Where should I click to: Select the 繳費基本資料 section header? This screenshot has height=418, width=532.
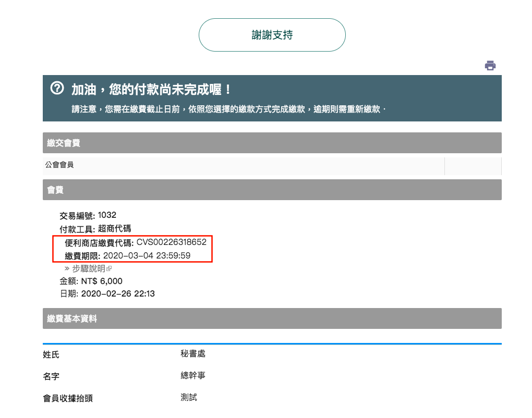point(272,318)
